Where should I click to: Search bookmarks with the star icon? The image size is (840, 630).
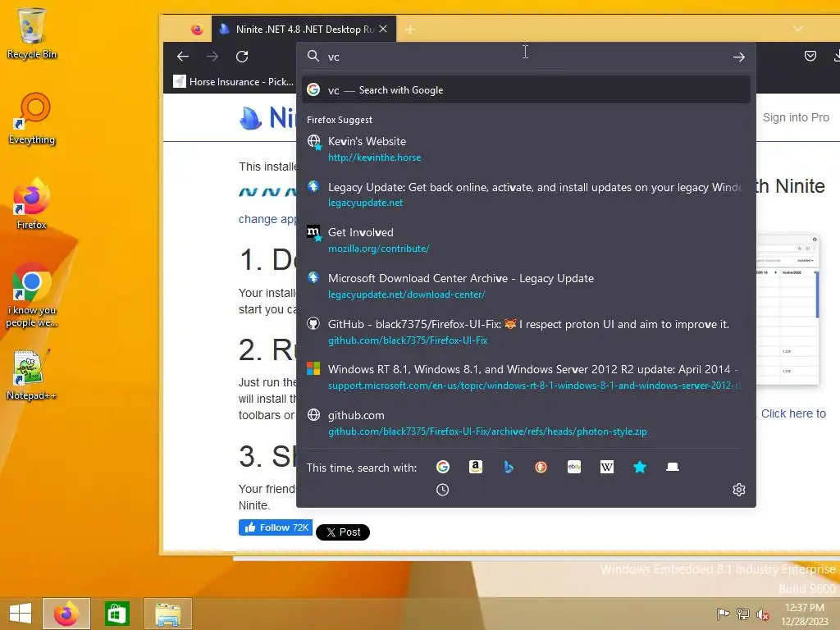tap(640, 467)
